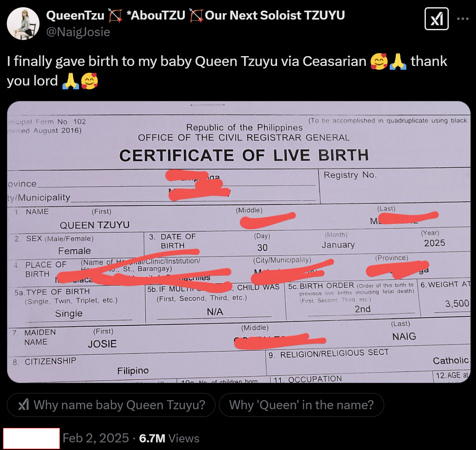
Task: Click the bow-and-arrow emoji after "QueenTzu"
Action: point(115,15)
